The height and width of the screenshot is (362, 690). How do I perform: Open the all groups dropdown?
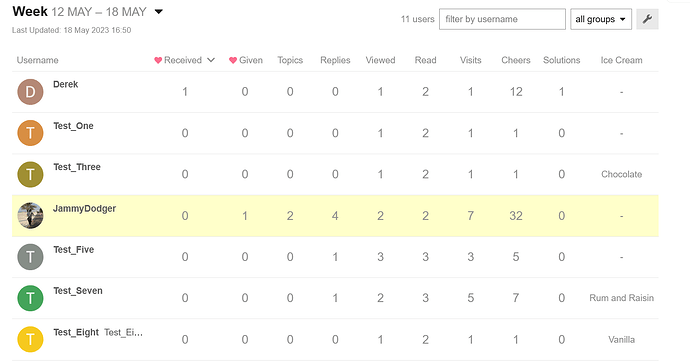601,19
